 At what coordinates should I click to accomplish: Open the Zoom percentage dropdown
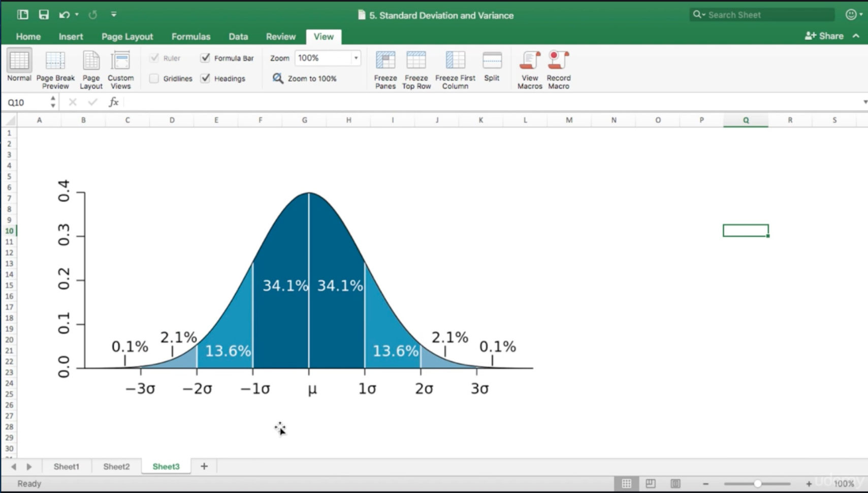coord(356,58)
